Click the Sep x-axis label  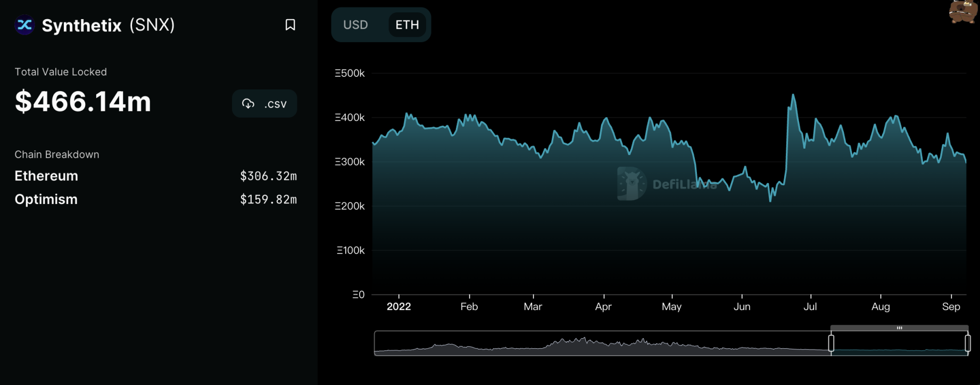[x=951, y=307]
